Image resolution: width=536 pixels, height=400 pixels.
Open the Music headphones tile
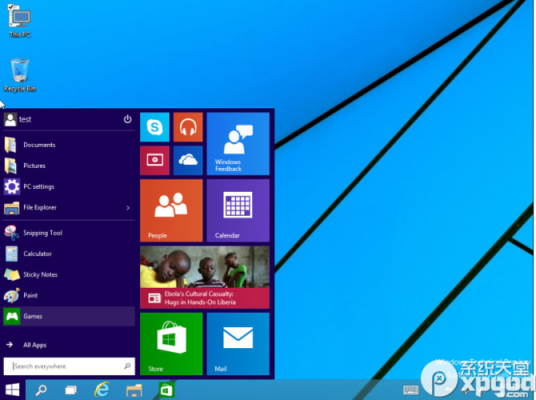(x=188, y=127)
